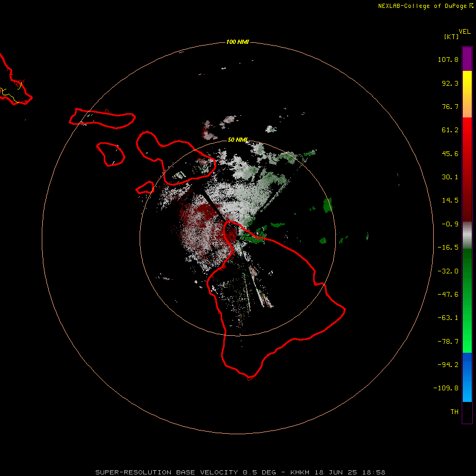Click the Super-Resolution Base Velocity caption

pos(240,472)
